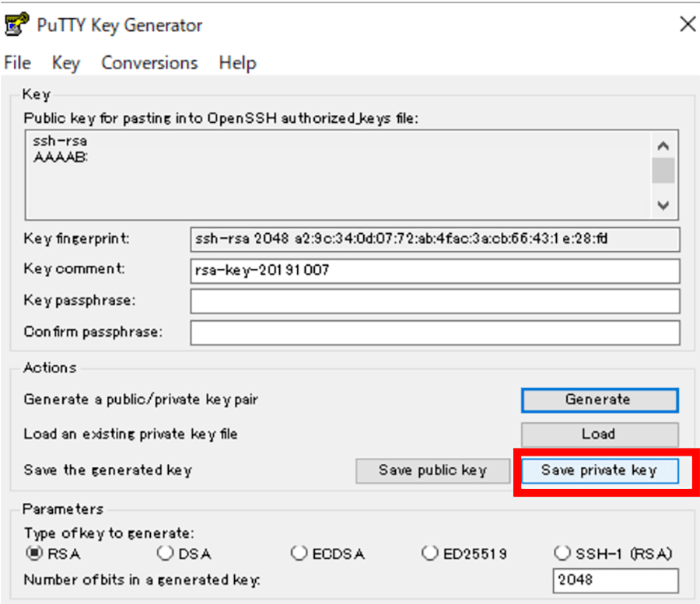Click the PuTTY Key Generator title icon
The image size is (700, 604).
[17, 24]
